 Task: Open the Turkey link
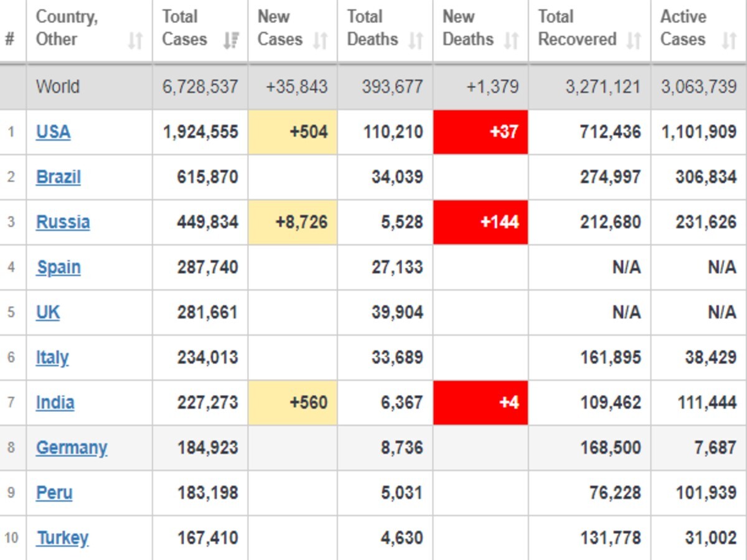[62, 538]
